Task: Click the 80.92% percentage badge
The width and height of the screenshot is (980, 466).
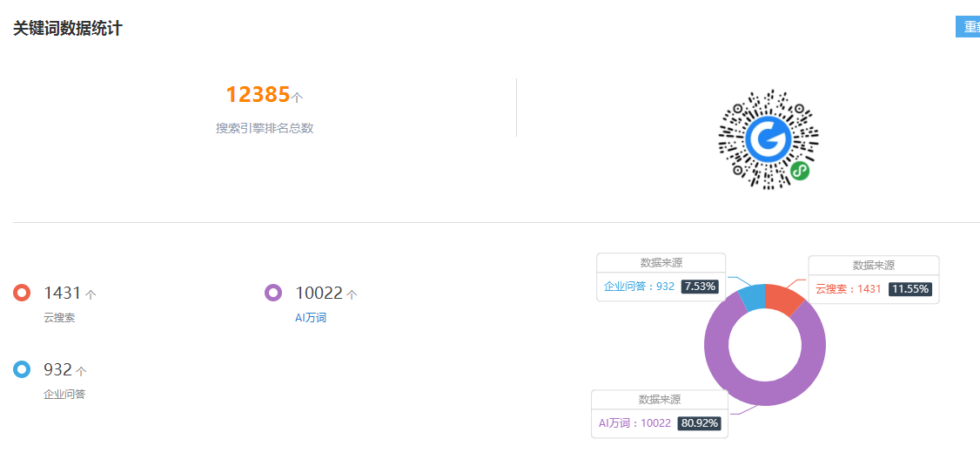Action: [x=700, y=423]
